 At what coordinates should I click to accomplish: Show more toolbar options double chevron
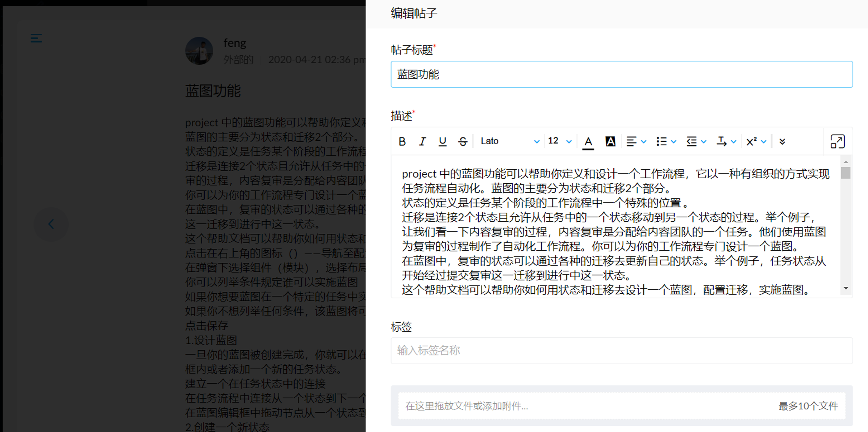(x=782, y=142)
